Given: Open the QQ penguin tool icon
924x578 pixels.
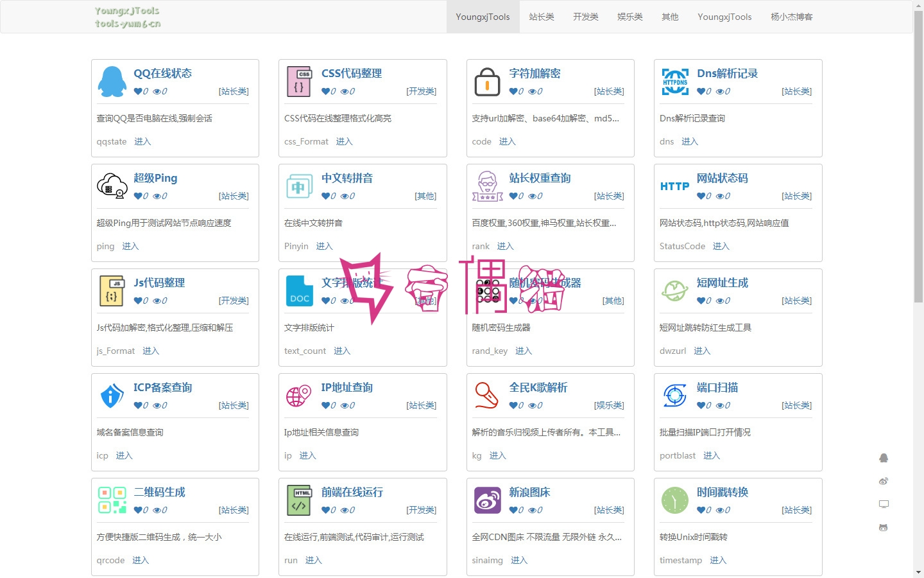Looking at the screenshot, I should (x=112, y=82).
